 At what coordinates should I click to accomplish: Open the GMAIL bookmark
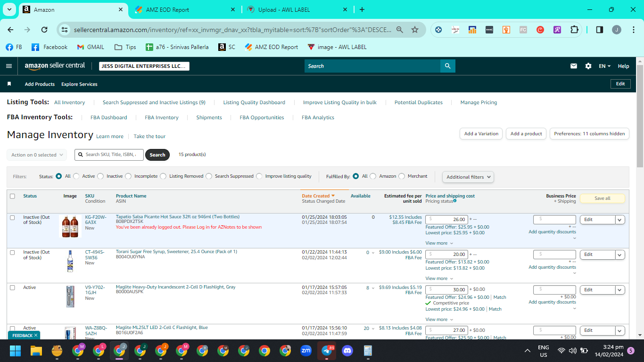(x=91, y=47)
